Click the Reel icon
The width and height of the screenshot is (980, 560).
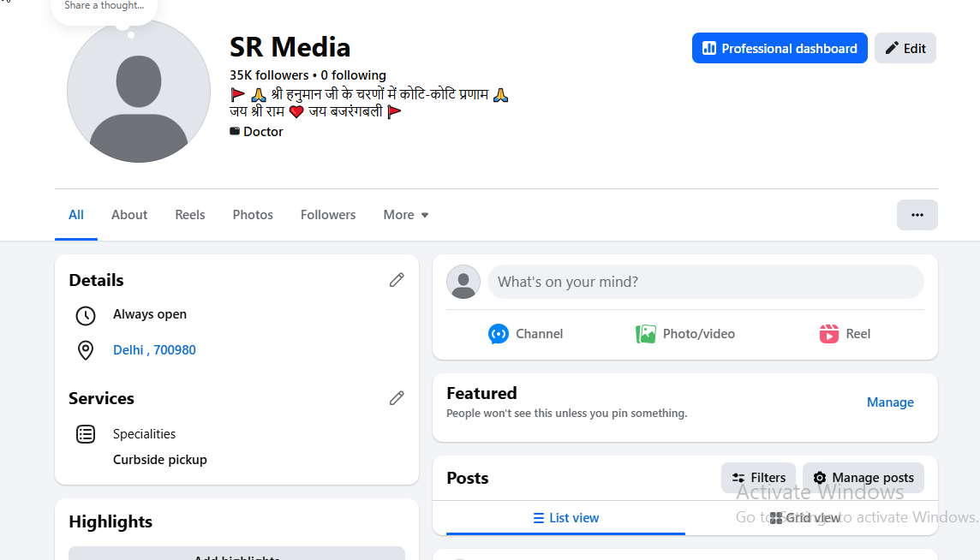[828, 334]
